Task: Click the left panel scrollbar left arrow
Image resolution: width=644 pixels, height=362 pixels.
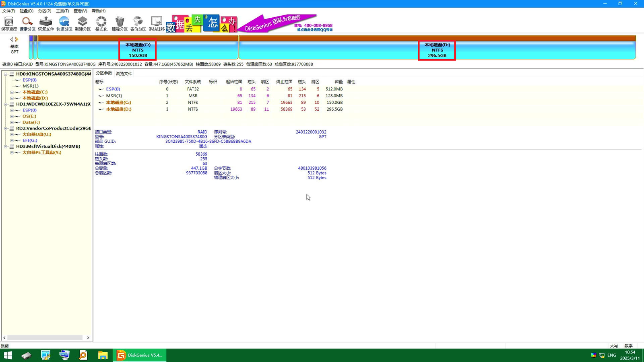Action: tap(4, 337)
